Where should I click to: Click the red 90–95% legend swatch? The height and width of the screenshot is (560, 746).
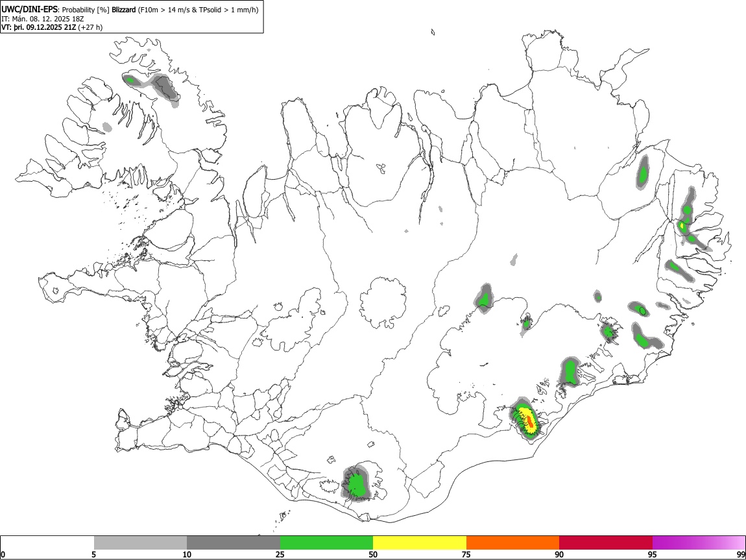pos(606,542)
